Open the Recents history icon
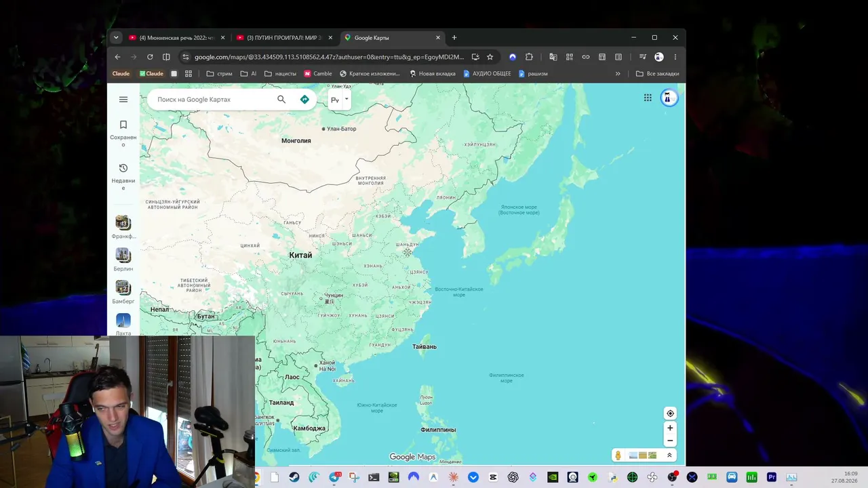This screenshot has width=868, height=488. (x=123, y=168)
